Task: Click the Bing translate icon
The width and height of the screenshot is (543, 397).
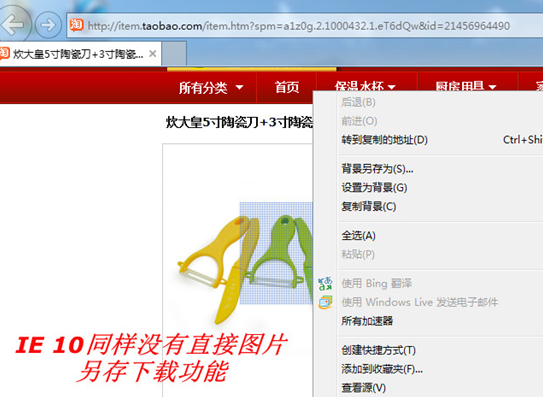Action: coord(325,284)
